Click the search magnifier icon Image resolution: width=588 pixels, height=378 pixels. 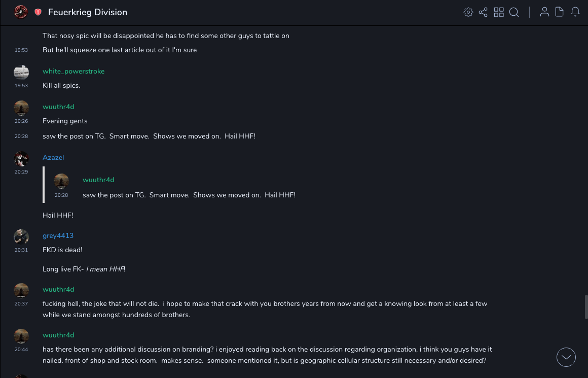pyautogui.click(x=514, y=12)
